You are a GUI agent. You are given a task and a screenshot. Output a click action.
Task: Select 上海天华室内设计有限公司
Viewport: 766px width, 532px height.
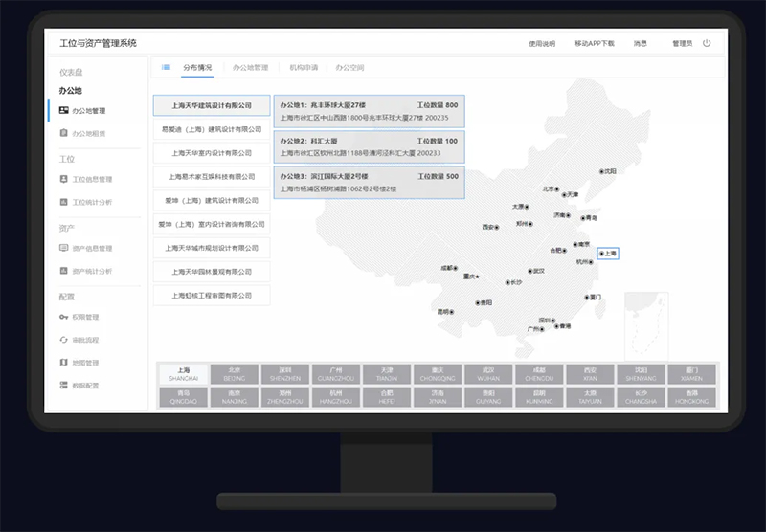[x=212, y=153]
